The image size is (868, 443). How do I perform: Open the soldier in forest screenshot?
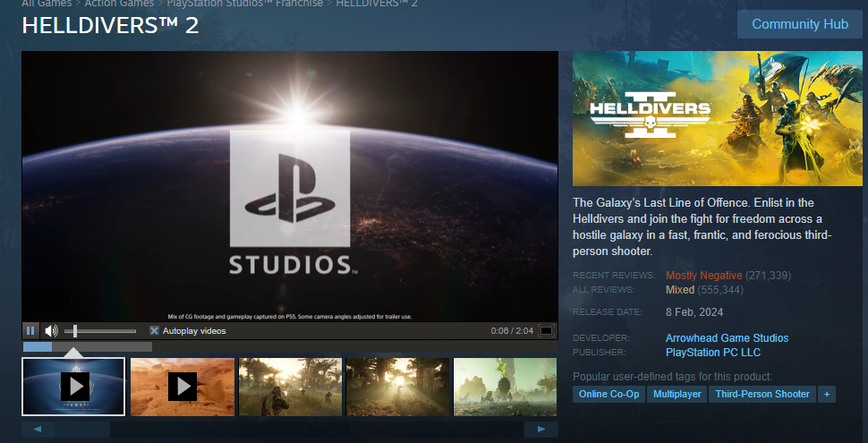pos(290,387)
